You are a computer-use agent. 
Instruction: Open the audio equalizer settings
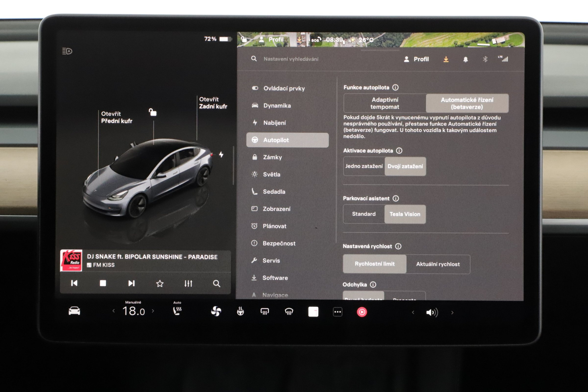189,284
